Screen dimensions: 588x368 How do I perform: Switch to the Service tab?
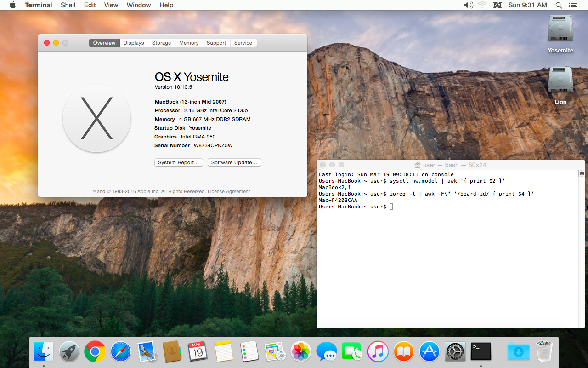tap(243, 43)
